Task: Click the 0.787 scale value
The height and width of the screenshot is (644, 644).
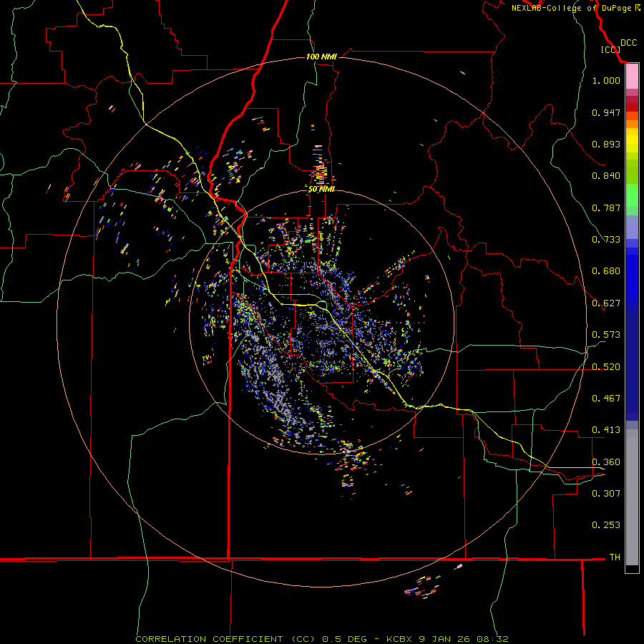Action: 606,208
